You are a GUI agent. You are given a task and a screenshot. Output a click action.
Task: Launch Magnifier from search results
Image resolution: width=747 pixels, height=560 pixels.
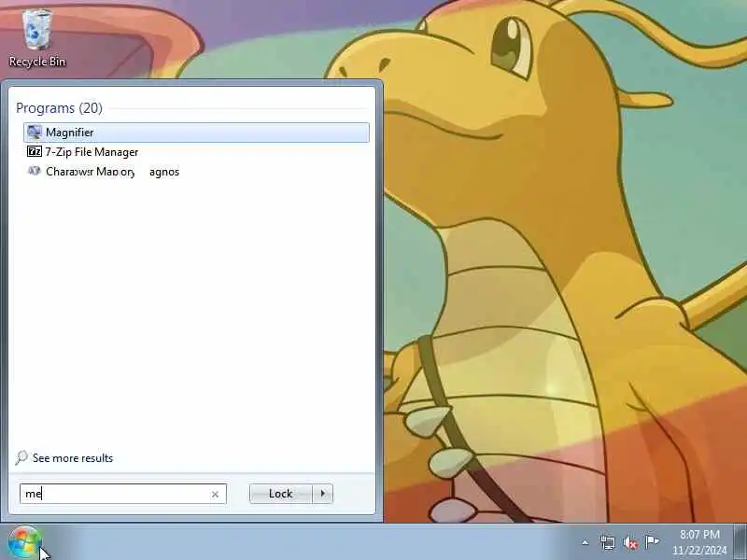tap(196, 133)
